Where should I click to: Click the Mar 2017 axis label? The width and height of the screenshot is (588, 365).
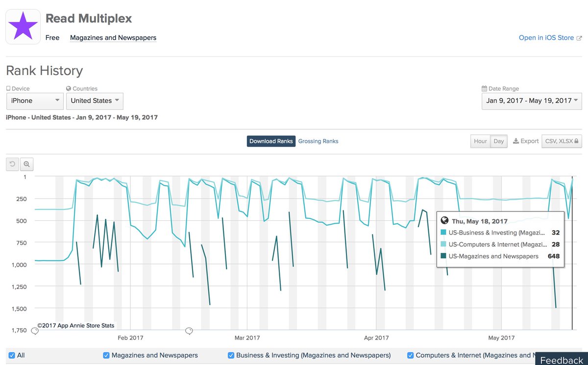tap(247, 338)
